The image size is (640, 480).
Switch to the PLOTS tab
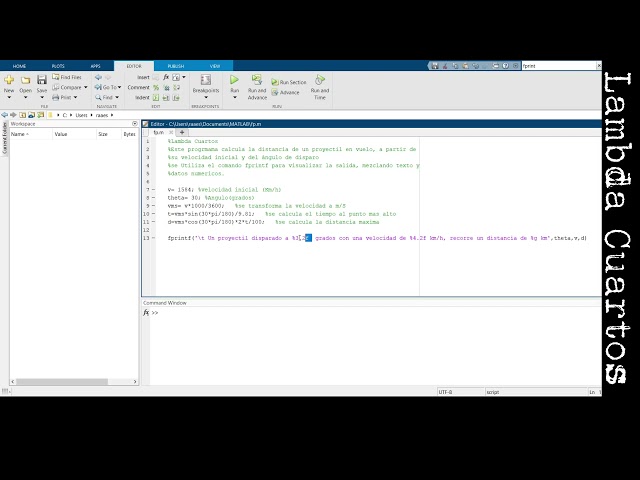pyautogui.click(x=58, y=66)
